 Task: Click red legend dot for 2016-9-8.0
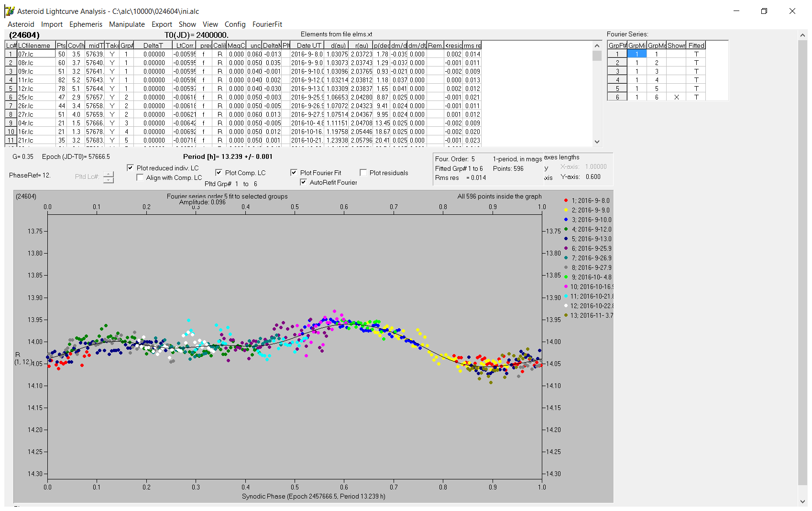pyautogui.click(x=566, y=200)
